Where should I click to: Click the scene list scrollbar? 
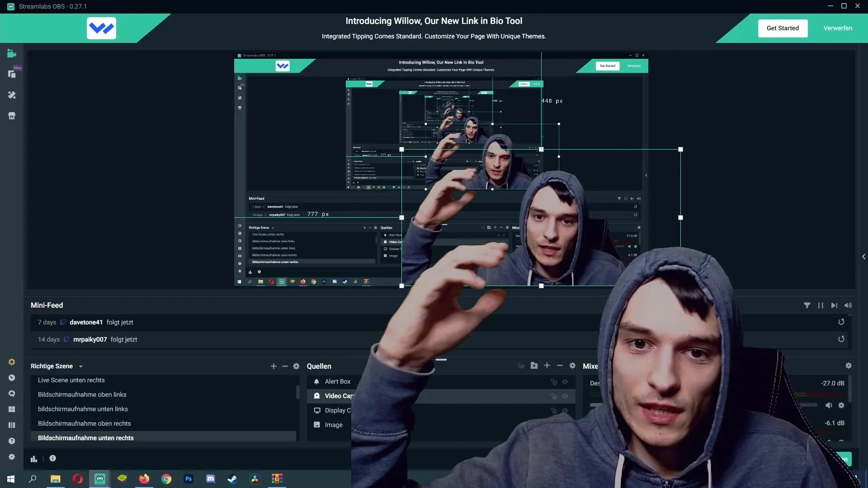coord(297,392)
